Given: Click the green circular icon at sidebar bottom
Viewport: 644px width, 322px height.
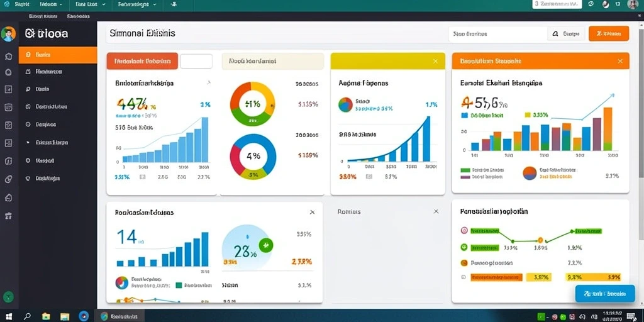Looking at the screenshot, I should click(8, 297).
